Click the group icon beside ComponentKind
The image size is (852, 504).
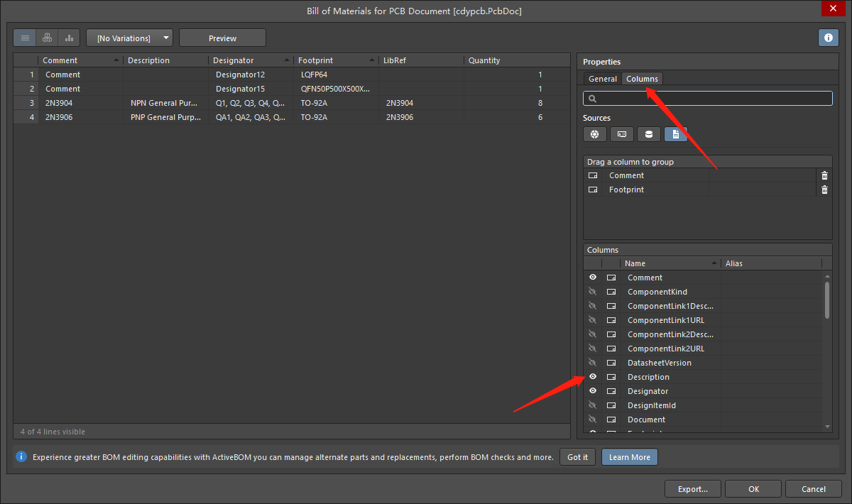coord(611,292)
